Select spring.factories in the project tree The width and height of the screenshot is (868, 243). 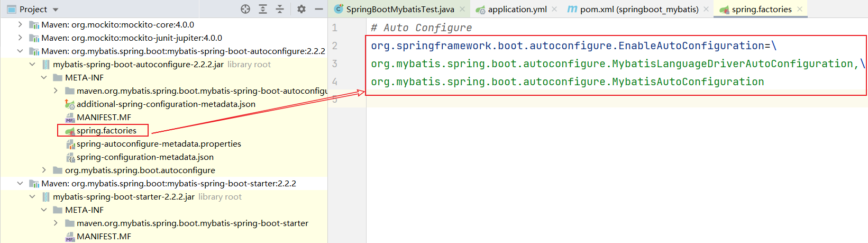point(106,130)
